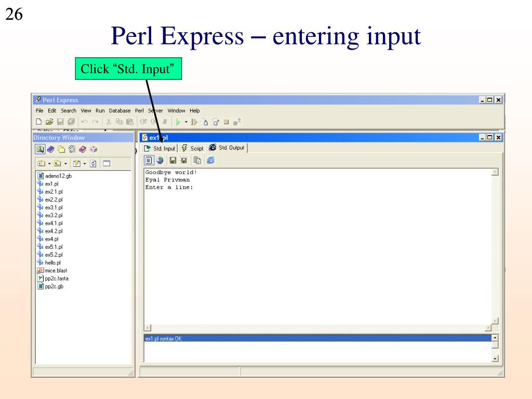This screenshot has height=399, width=532.
Task: Click the Stop square icon
Action: (227, 122)
